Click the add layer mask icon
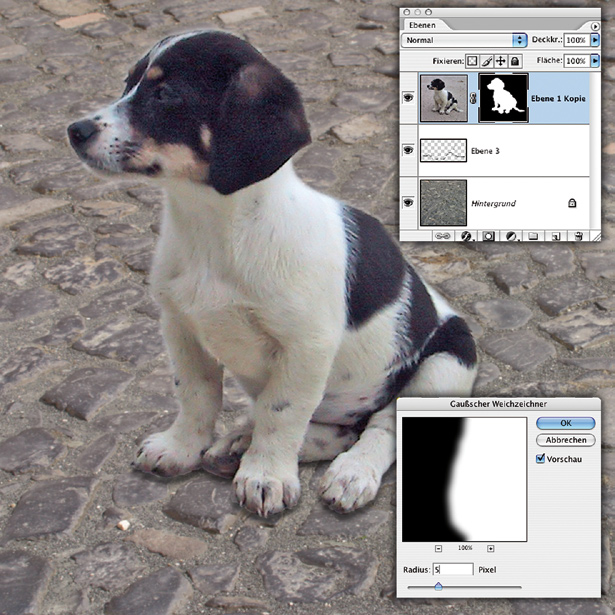 tap(488, 236)
